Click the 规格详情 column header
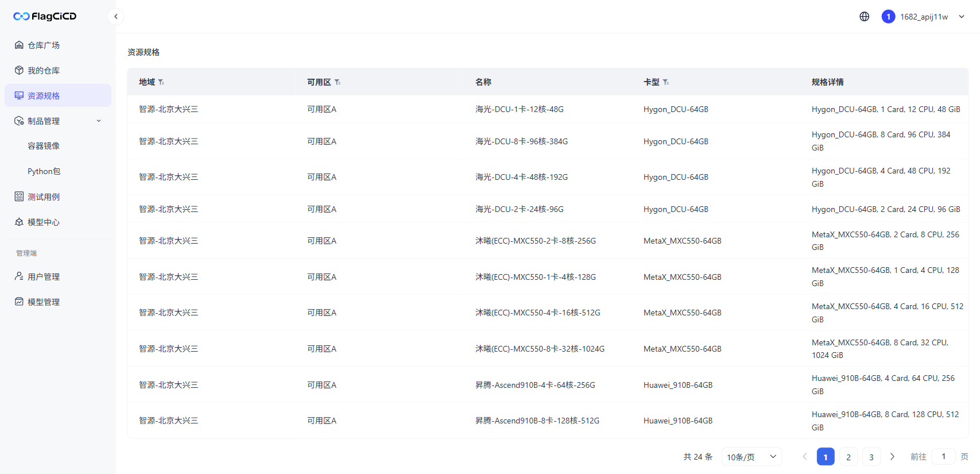Viewport: 980px width, 474px height. pos(828,82)
